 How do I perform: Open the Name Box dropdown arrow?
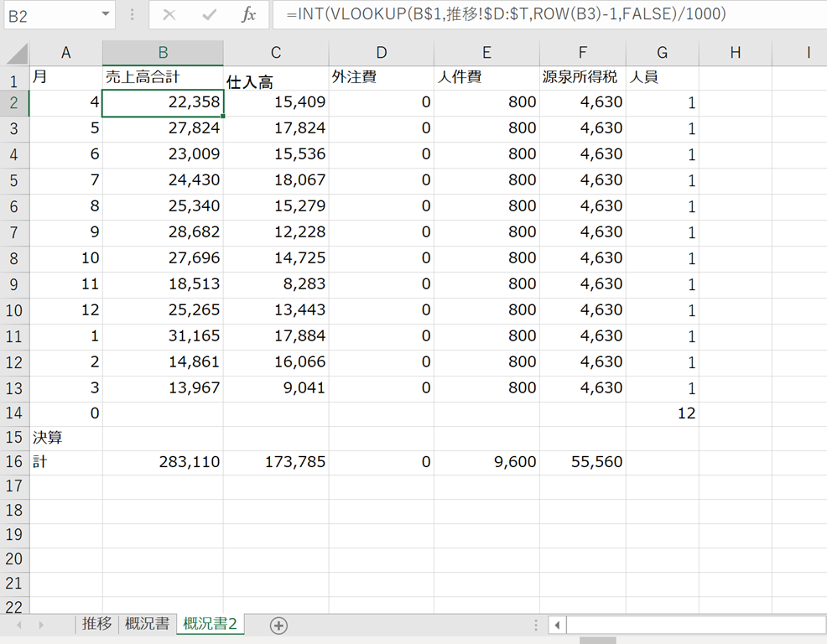pos(106,15)
